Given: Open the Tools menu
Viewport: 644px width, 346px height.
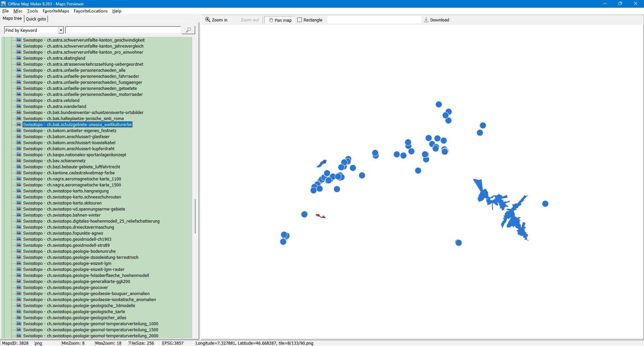Looking at the screenshot, I should tap(33, 11).
